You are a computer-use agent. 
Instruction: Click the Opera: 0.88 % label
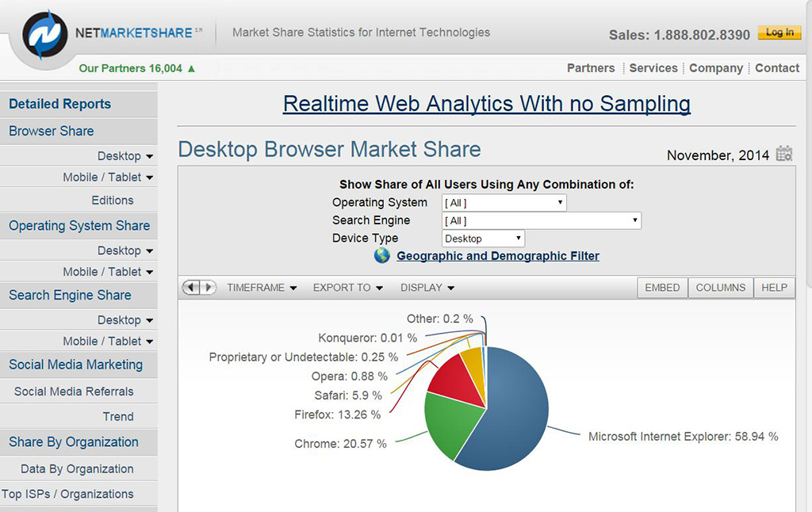[349, 376]
